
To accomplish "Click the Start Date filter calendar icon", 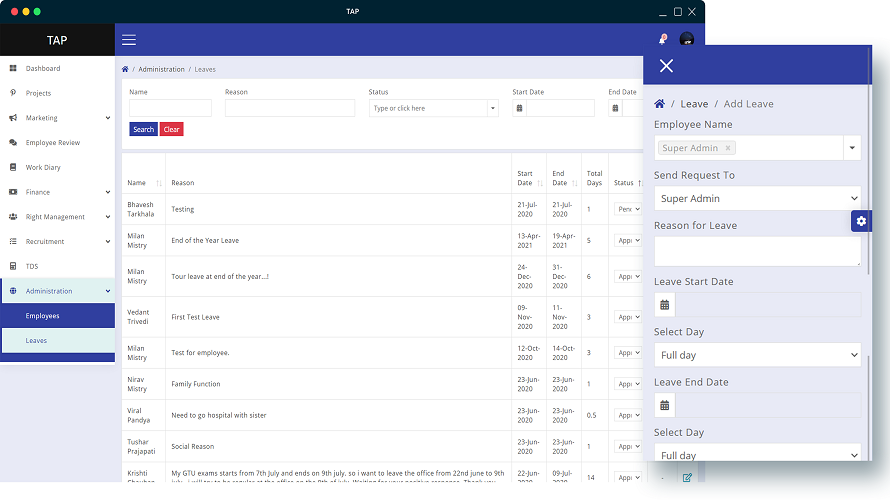I will pyautogui.click(x=519, y=108).
